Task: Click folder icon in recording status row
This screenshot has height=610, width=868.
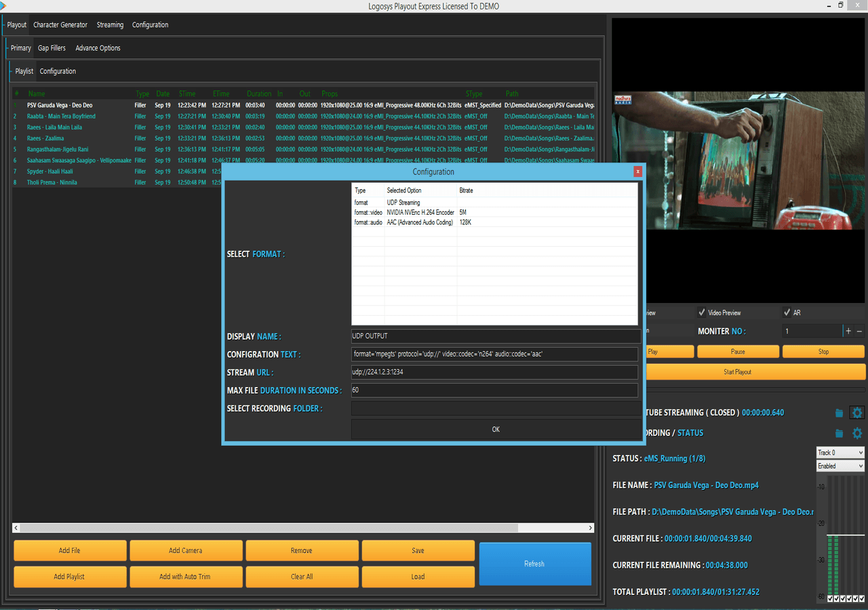Action: click(839, 433)
